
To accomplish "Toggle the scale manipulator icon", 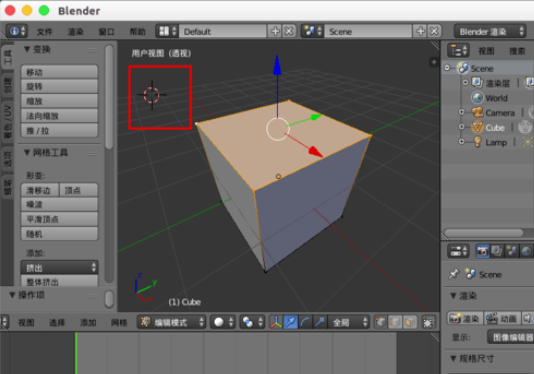I will coord(319,322).
